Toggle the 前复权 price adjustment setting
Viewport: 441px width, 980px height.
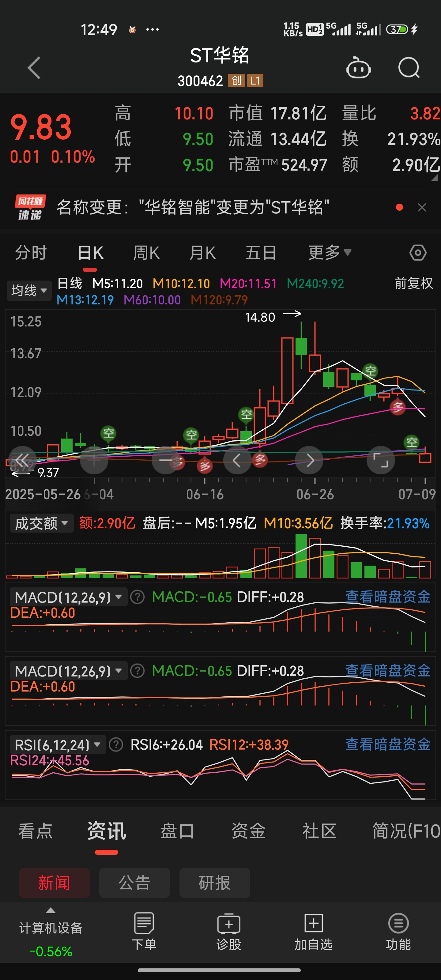tap(414, 283)
